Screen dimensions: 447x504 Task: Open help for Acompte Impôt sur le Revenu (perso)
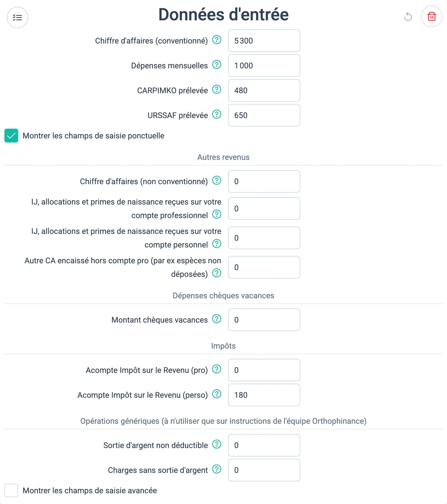click(x=217, y=394)
